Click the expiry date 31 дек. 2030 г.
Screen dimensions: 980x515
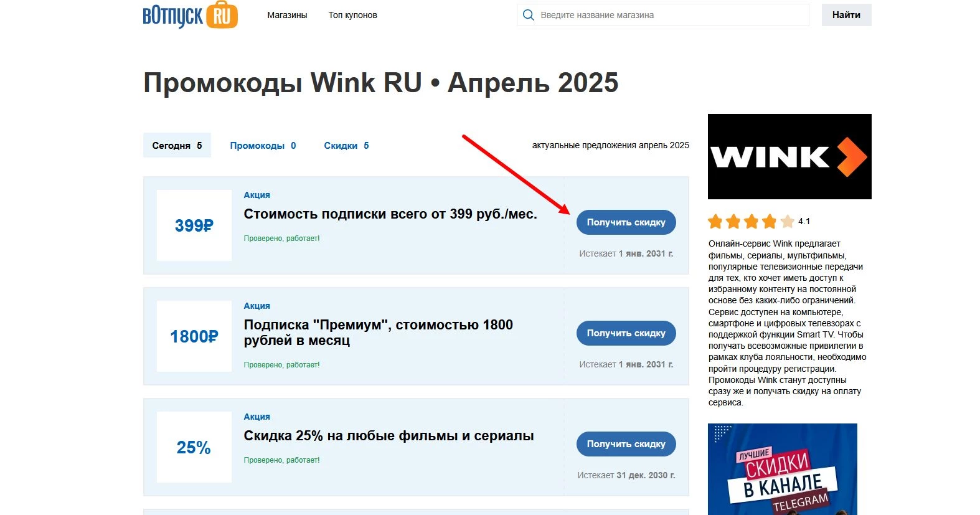646,475
